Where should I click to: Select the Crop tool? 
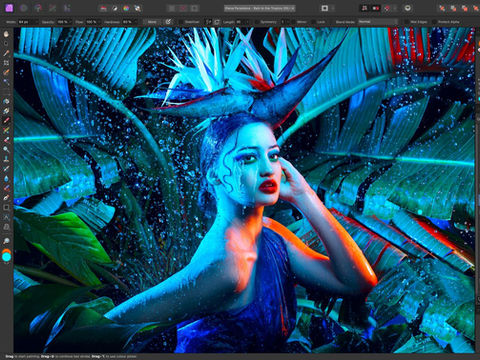point(6,63)
